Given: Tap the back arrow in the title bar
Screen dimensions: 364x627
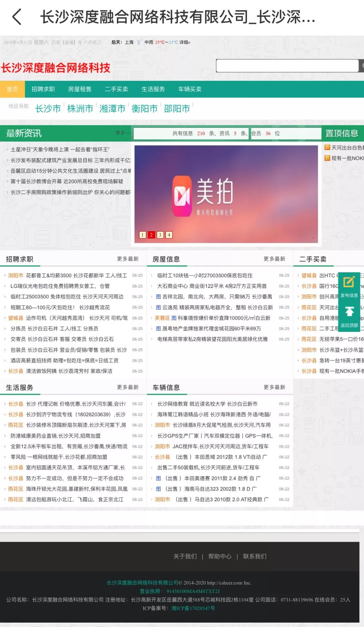Looking at the screenshot, I should 17,17.
